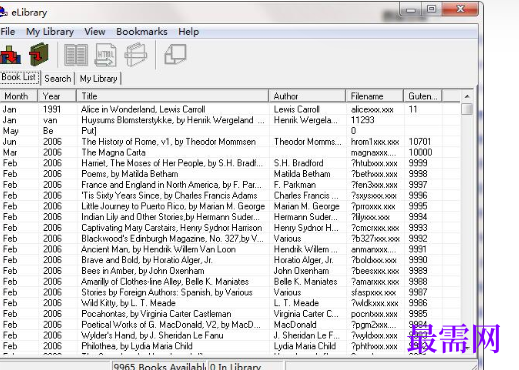Viewport: 519px width, 370px height.
Task: Sort by the Title column header
Action: (x=172, y=96)
